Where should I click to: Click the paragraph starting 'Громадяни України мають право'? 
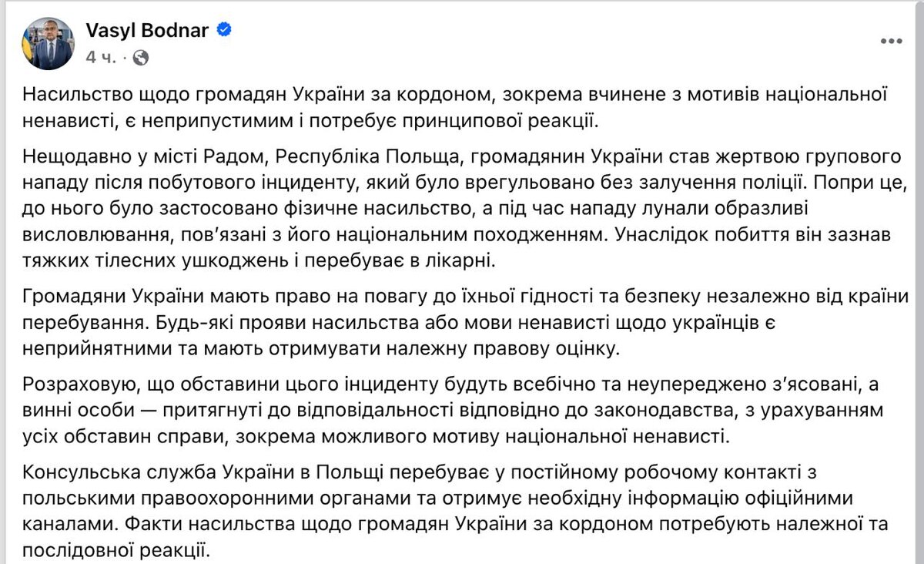[x=466, y=323]
